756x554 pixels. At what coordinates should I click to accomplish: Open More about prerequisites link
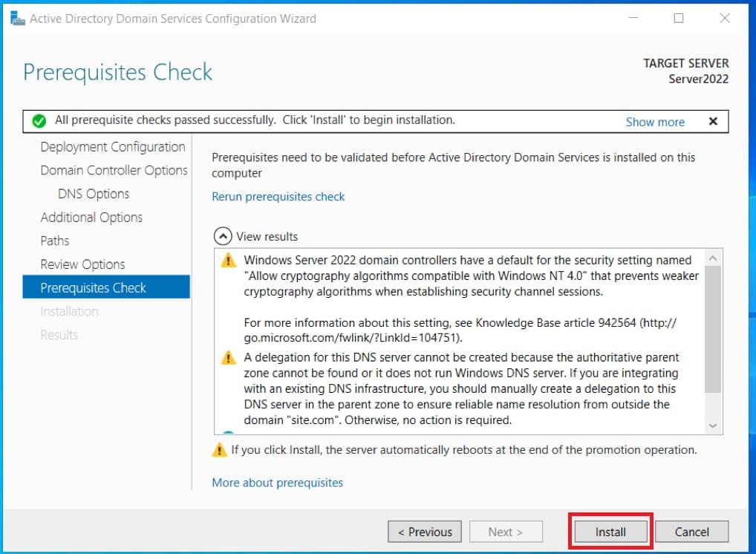tap(277, 483)
